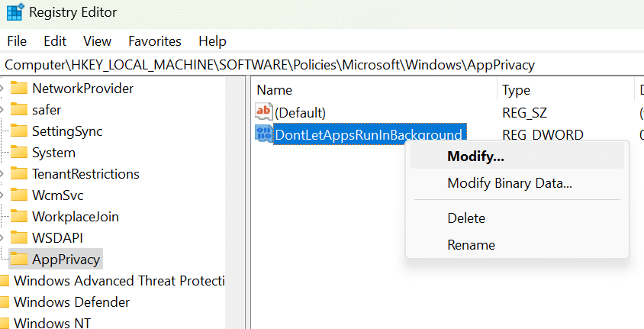Click the AppPrivacy folder icon
The height and width of the screenshot is (329, 644).
[19, 259]
